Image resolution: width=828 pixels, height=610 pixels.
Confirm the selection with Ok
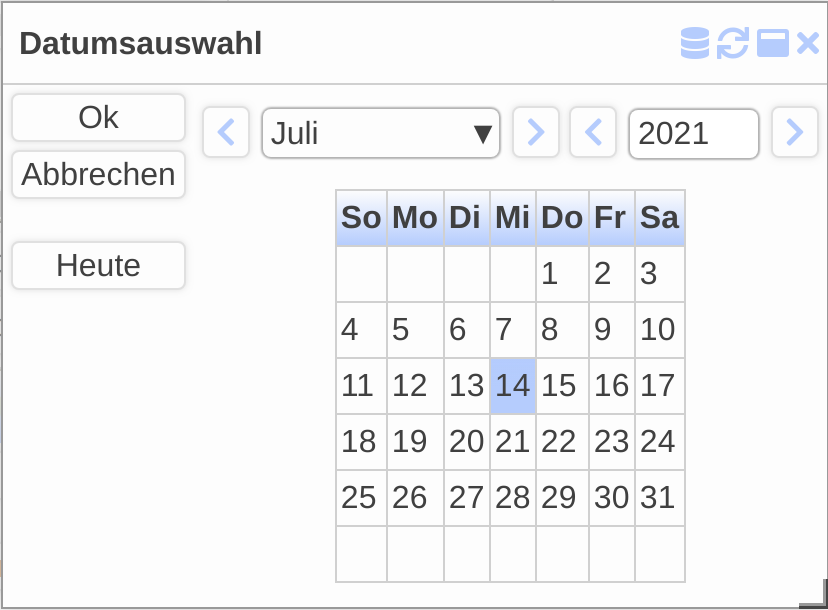[x=98, y=117]
